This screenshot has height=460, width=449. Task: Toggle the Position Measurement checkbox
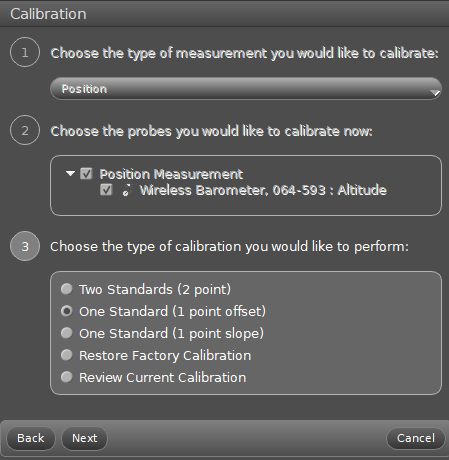pos(86,174)
